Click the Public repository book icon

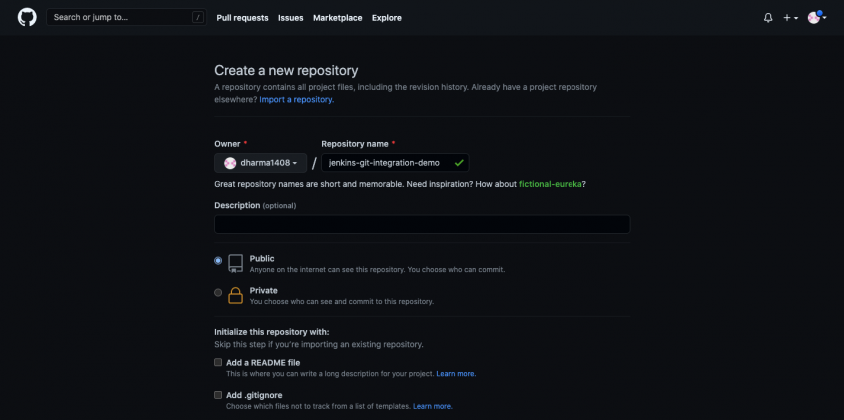coord(235,263)
